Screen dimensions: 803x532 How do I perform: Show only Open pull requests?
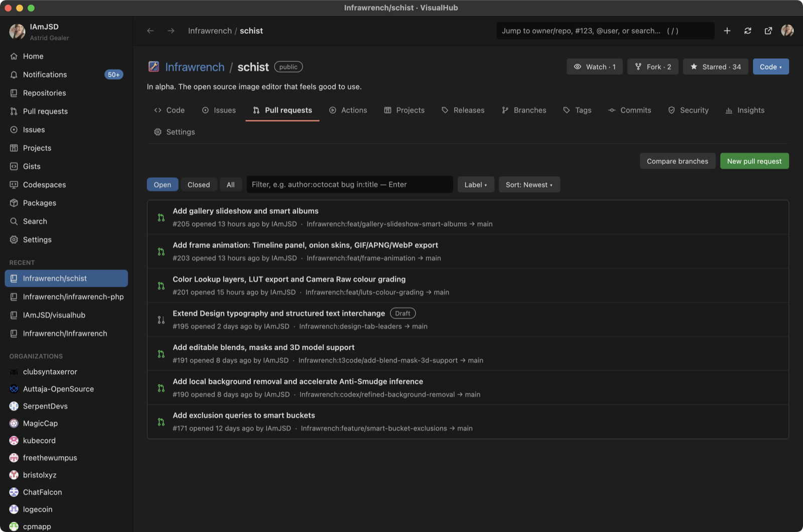(x=162, y=185)
